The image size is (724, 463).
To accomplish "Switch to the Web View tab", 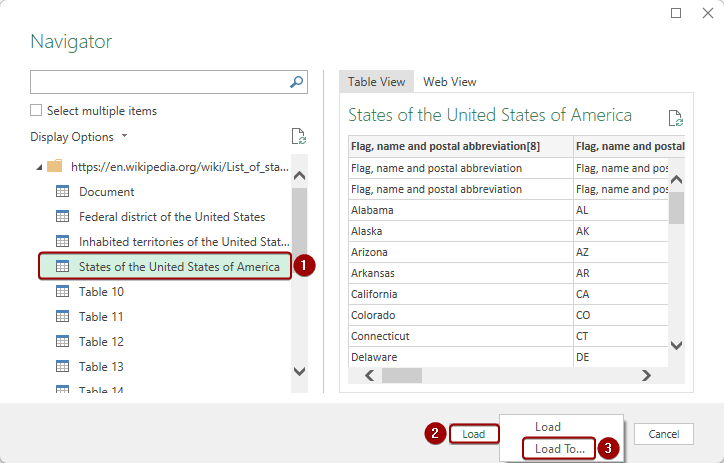I will 449,82.
